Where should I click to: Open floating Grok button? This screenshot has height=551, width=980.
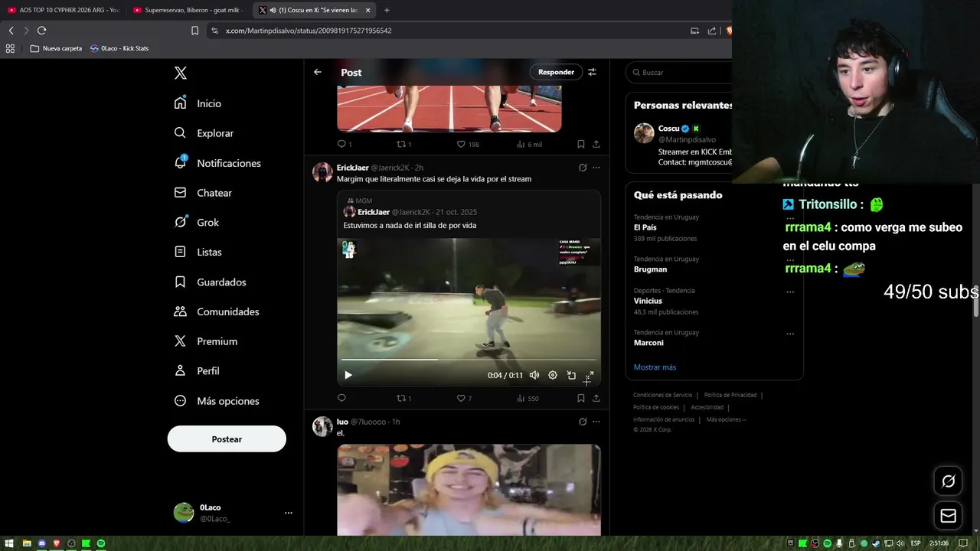948,481
